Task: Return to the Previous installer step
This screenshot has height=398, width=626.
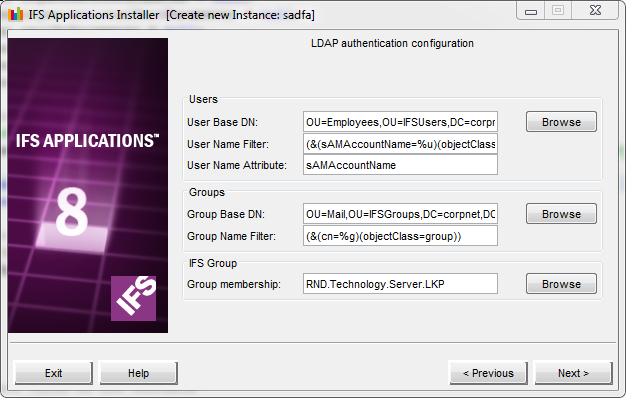Action: pos(488,373)
